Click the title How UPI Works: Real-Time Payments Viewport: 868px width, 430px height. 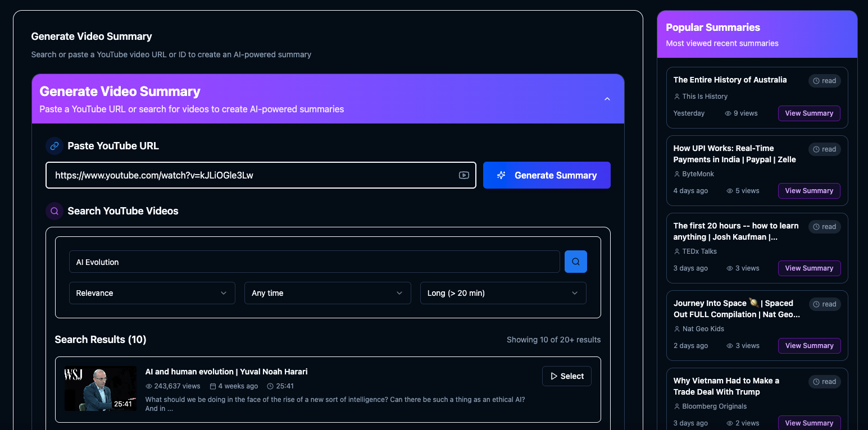(x=735, y=154)
